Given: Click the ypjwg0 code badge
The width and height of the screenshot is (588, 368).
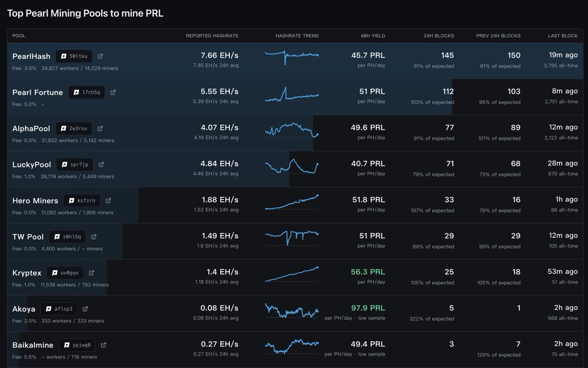Looking at the screenshot, I should tap(77, 344).
